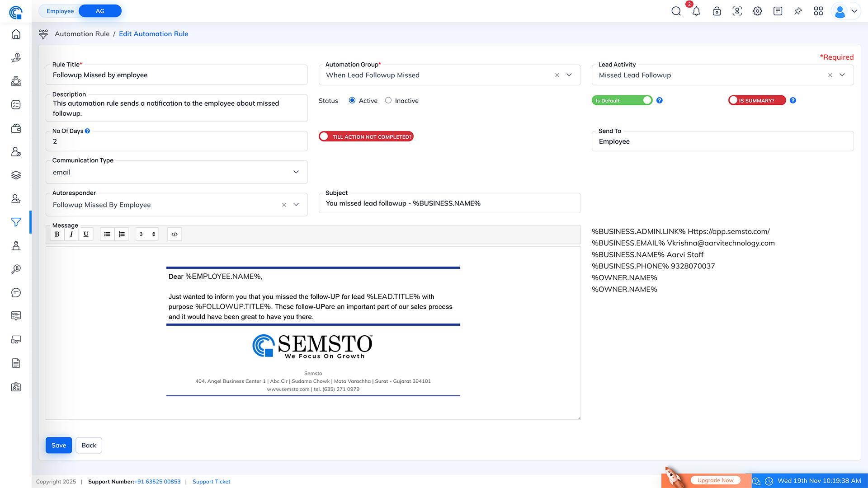The width and height of the screenshot is (868, 488).
Task: Toggle the unordered list editor icon
Action: pyautogui.click(x=107, y=234)
